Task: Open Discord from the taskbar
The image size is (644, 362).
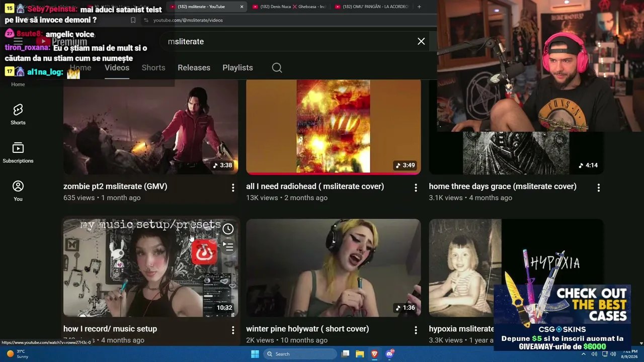Action: (x=389, y=354)
